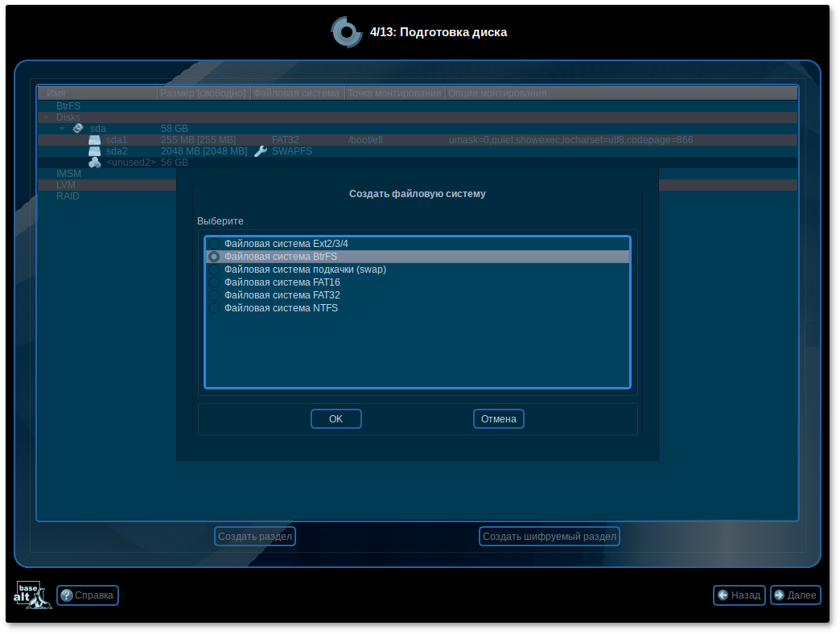Click the sda1 partition icon
Viewport: 840px width, 634px height.
(x=95, y=140)
